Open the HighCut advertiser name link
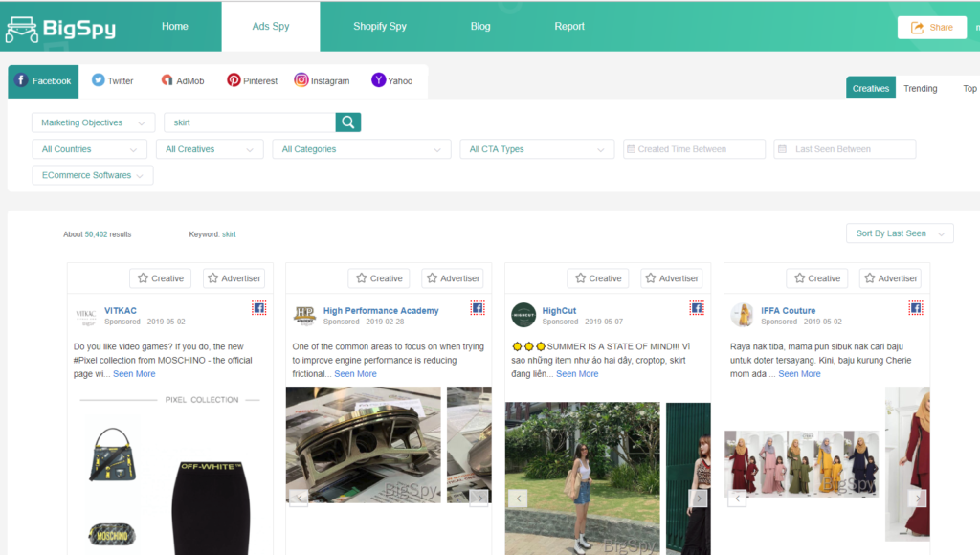This screenshot has width=980, height=555. tap(559, 311)
